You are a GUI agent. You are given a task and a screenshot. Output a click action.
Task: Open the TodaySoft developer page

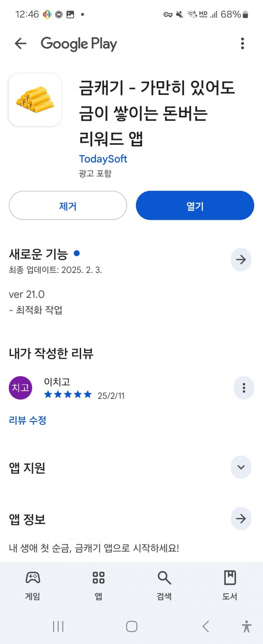[103, 159]
